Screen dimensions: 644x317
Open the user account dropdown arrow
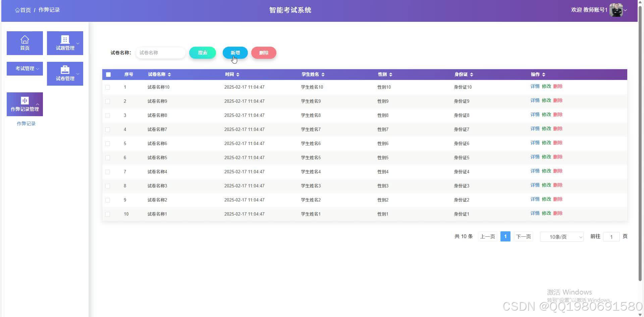625,10
